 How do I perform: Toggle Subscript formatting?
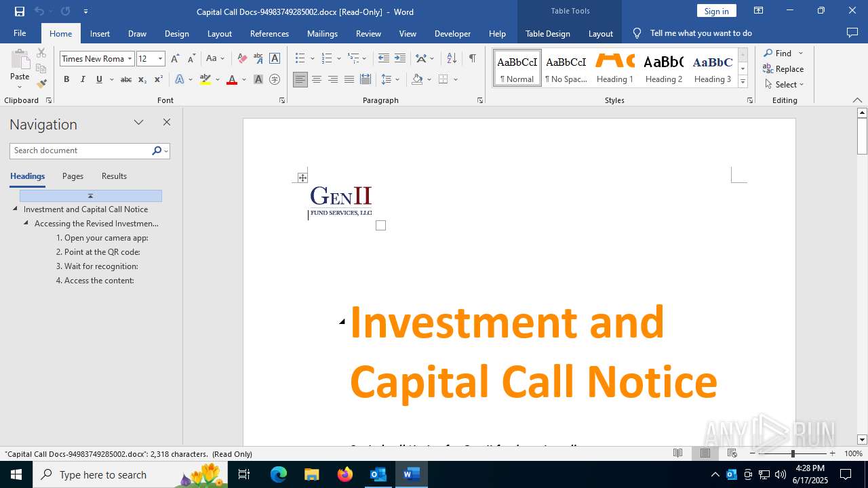[142, 79]
